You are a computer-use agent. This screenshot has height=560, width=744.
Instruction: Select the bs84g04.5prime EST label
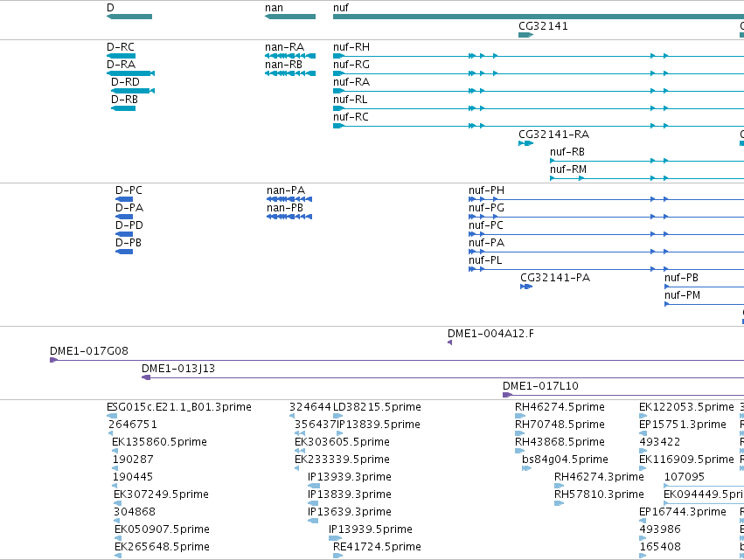coord(565,460)
